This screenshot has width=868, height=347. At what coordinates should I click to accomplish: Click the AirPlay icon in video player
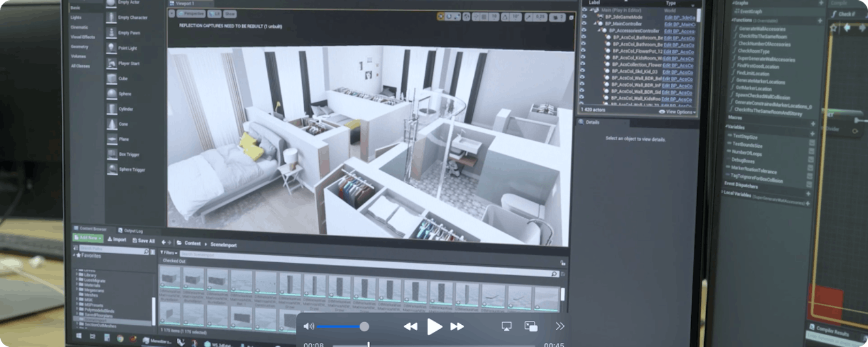click(x=506, y=326)
